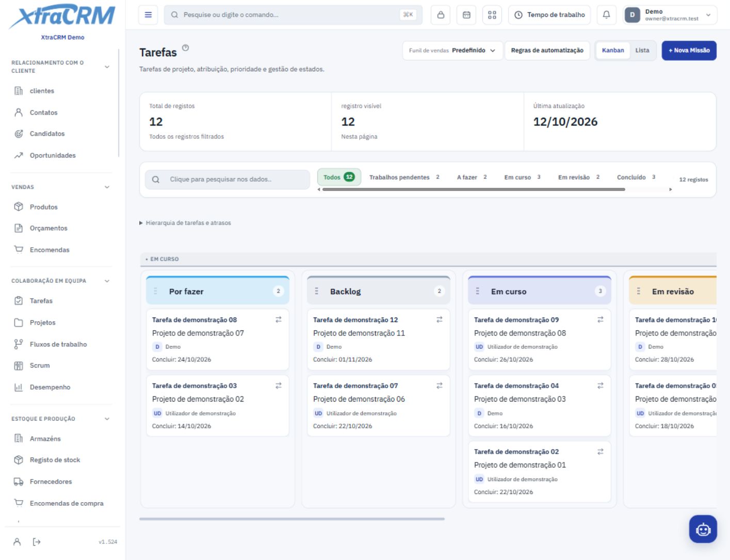Open Produtos in the sidebar
730x560 pixels.
62,207
